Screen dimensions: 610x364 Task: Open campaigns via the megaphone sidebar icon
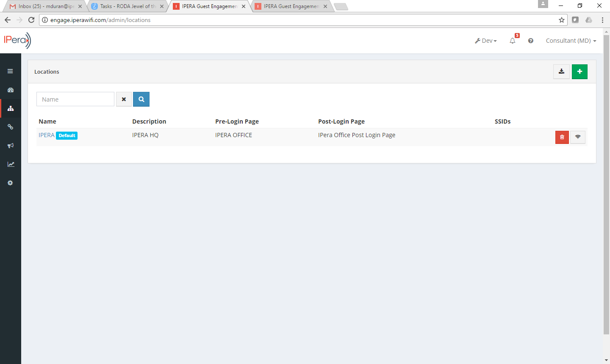11,146
